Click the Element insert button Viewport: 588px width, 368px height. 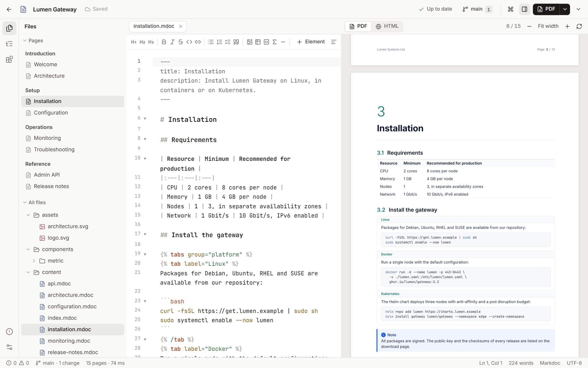click(311, 42)
